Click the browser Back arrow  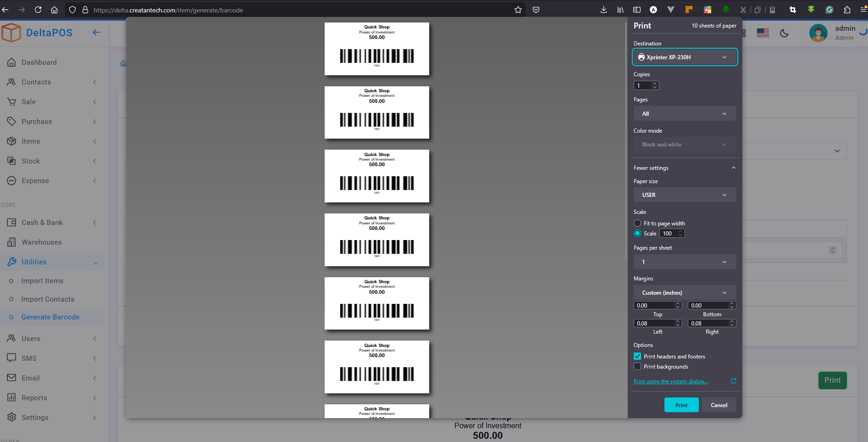click(5, 10)
